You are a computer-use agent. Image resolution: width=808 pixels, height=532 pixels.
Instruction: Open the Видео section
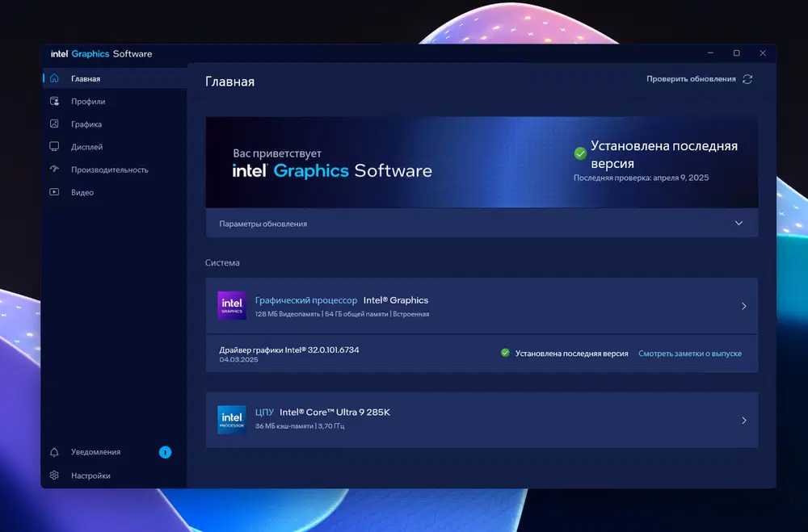pyautogui.click(x=115, y=191)
